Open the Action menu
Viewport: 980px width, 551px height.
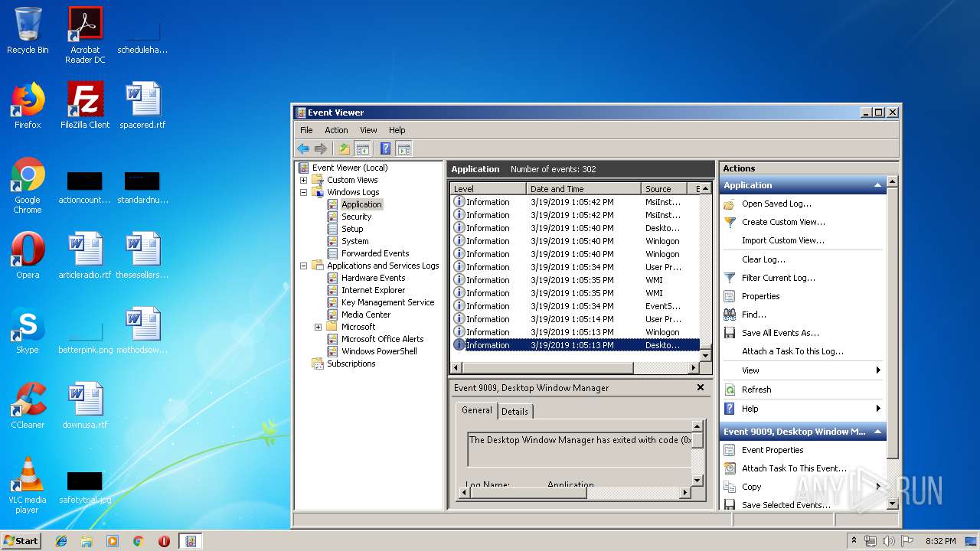click(336, 130)
